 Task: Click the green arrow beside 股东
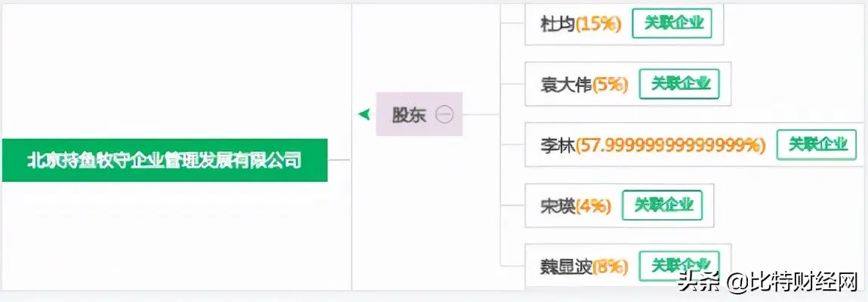pos(364,115)
